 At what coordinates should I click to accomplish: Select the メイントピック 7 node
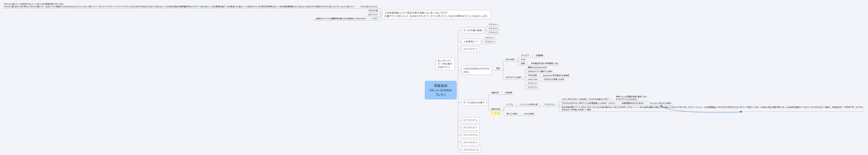470,128
